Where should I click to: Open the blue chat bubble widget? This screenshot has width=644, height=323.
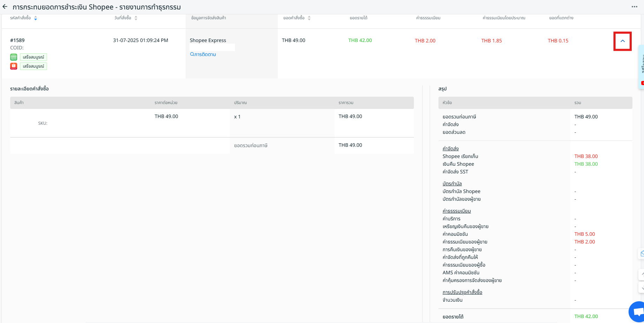click(x=637, y=312)
